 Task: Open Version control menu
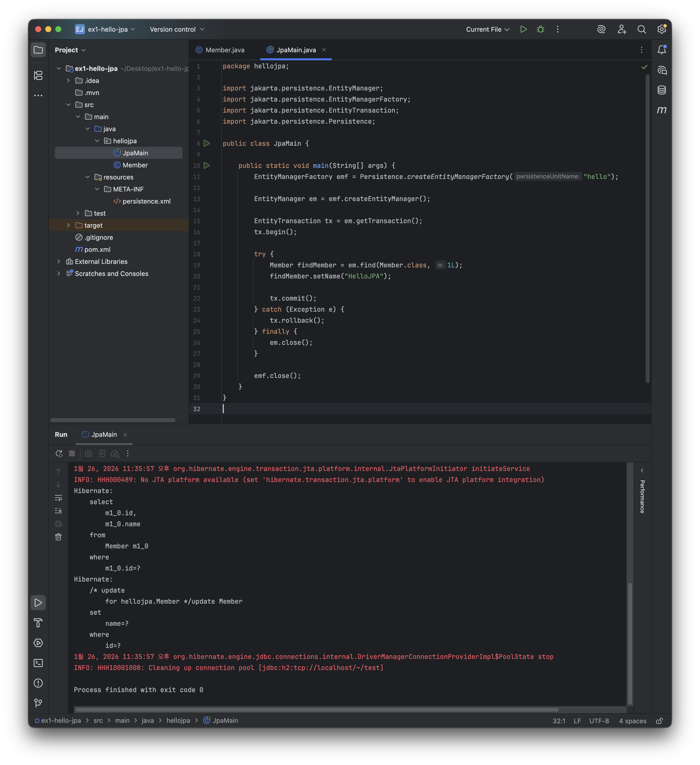(177, 29)
